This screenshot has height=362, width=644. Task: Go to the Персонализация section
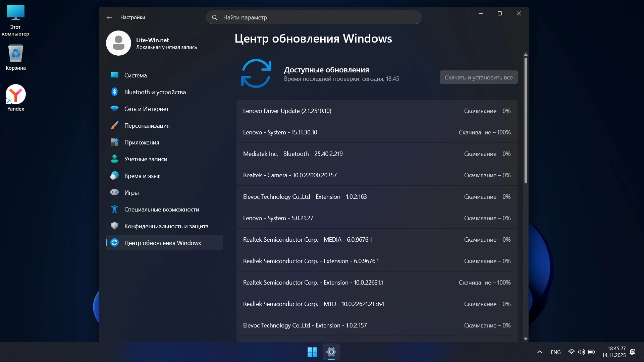tap(147, 126)
